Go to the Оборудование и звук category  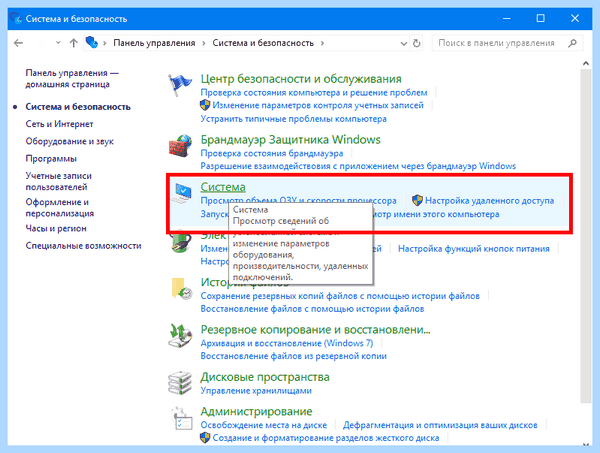(70, 141)
